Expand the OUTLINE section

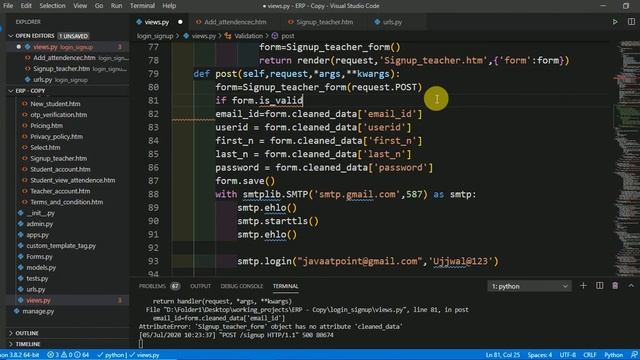click(x=27, y=333)
